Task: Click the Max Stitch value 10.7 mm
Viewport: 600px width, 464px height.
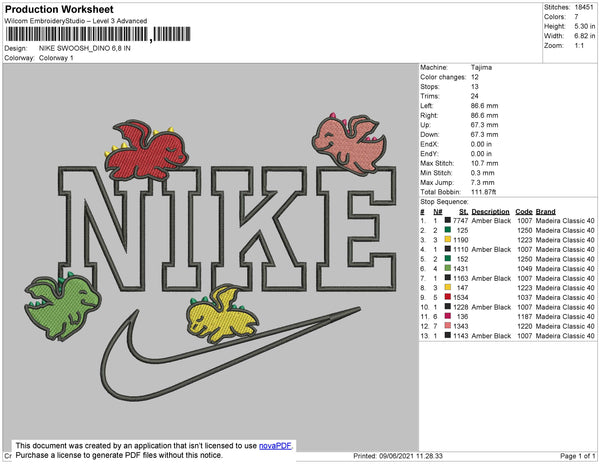Action: pyautogui.click(x=484, y=163)
